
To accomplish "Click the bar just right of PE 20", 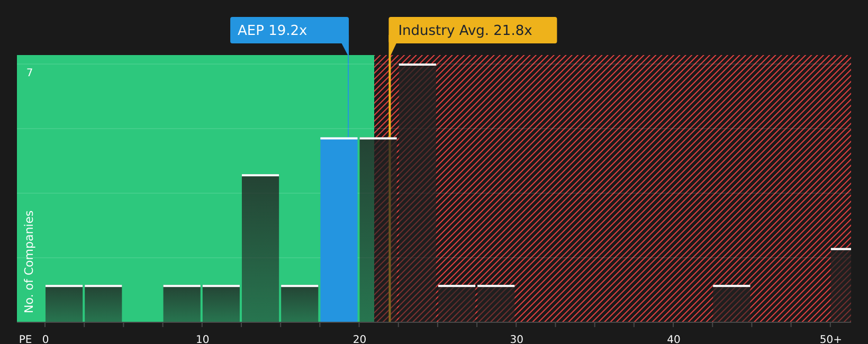I will tap(378, 230).
